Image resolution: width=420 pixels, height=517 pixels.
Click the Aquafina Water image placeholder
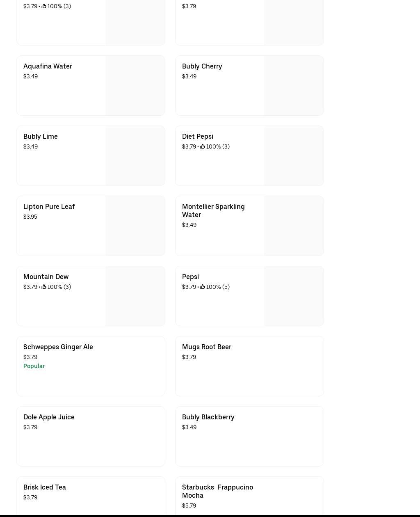coord(135,85)
